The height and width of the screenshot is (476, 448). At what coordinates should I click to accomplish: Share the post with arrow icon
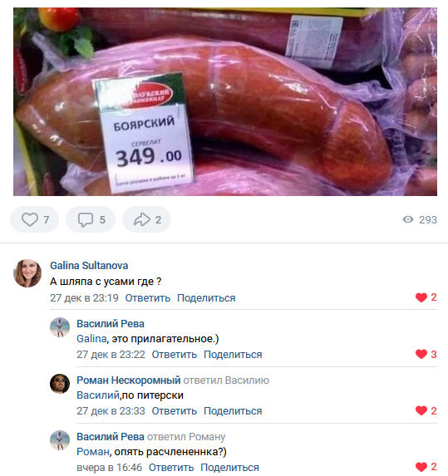click(x=142, y=219)
